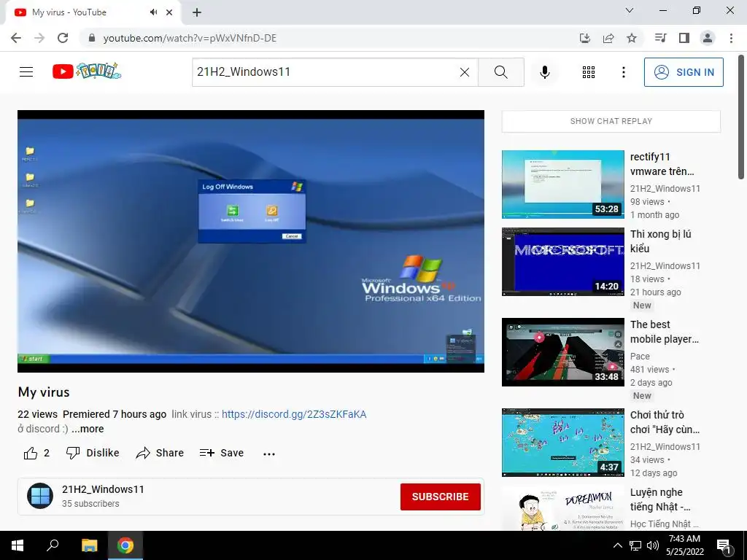Click the SIGN IN button
The width and height of the screenshot is (747, 560).
click(684, 72)
